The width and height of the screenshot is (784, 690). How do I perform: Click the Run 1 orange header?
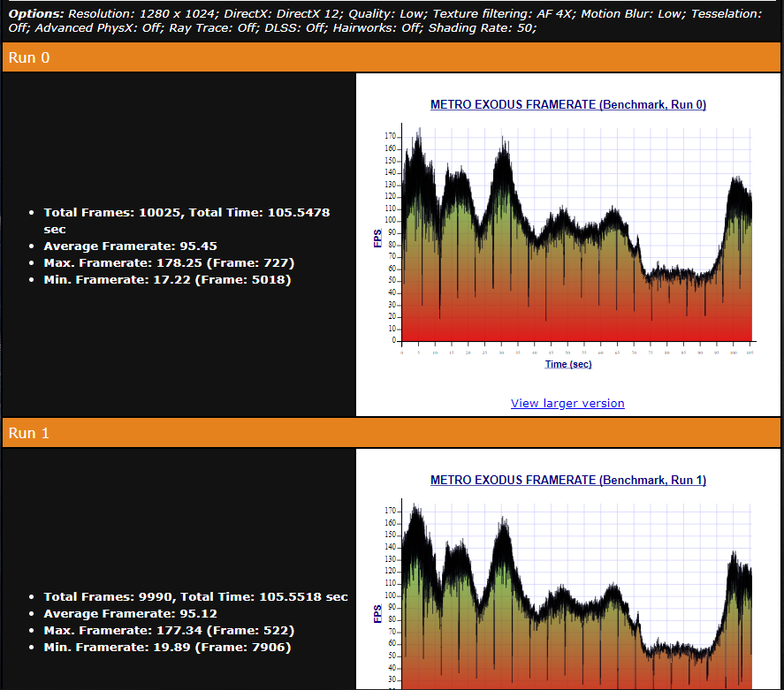point(391,433)
